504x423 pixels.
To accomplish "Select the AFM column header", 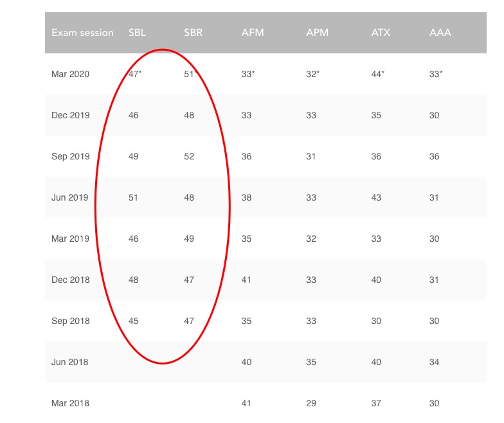I will click(x=252, y=33).
